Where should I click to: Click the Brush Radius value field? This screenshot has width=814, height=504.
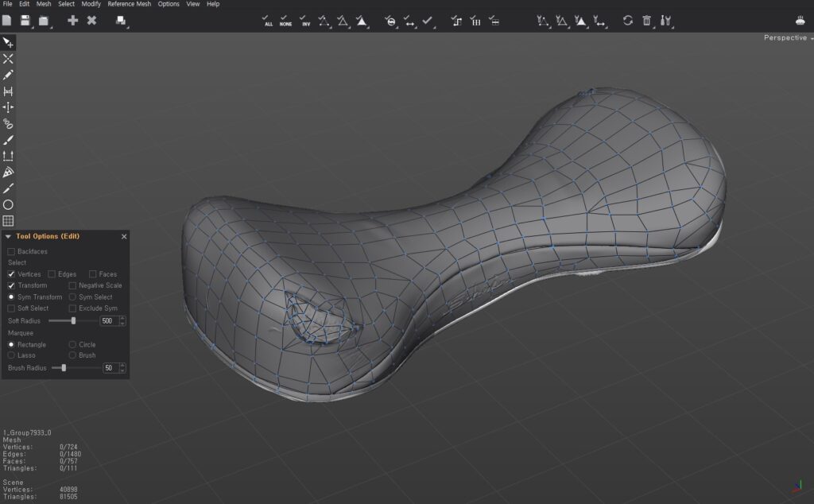pyautogui.click(x=109, y=368)
